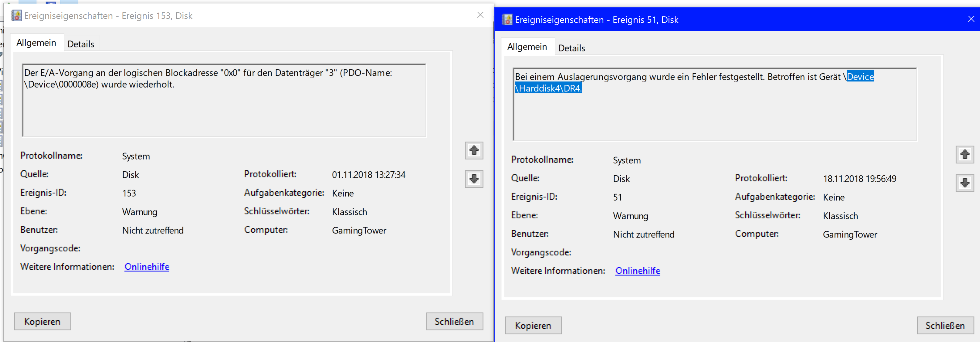This screenshot has height=342, width=980.
Task: Click up arrow in Ereignis 153 dialog
Action: pyautogui.click(x=474, y=150)
